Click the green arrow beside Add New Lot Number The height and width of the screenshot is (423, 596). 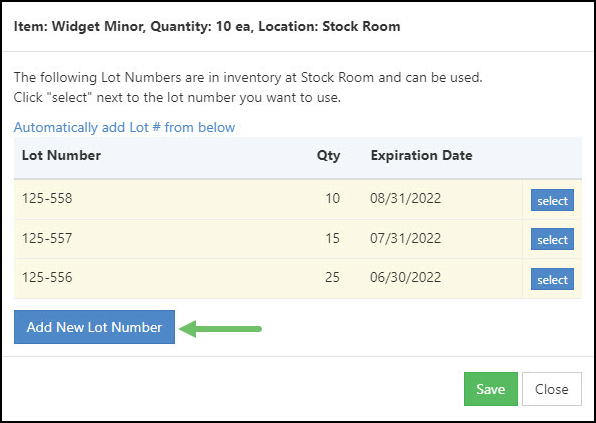point(220,328)
